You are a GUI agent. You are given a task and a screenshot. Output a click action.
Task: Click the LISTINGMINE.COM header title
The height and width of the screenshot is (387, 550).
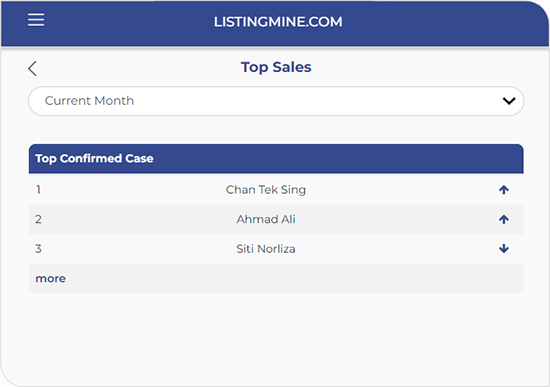coord(278,22)
